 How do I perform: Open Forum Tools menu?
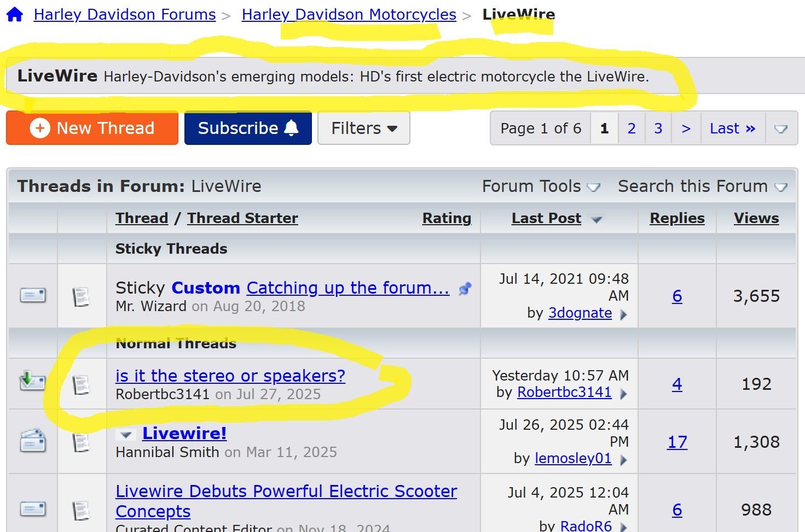click(x=541, y=186)
